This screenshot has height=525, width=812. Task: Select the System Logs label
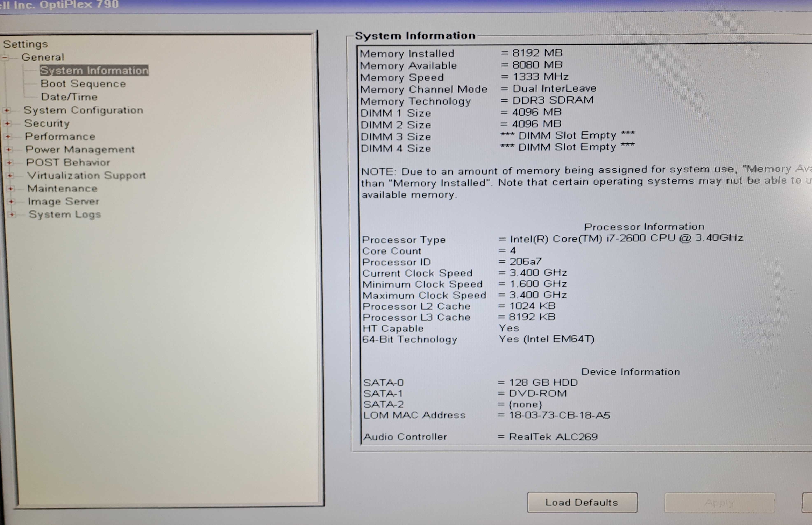pyautogui.click(x=65, y=214)
